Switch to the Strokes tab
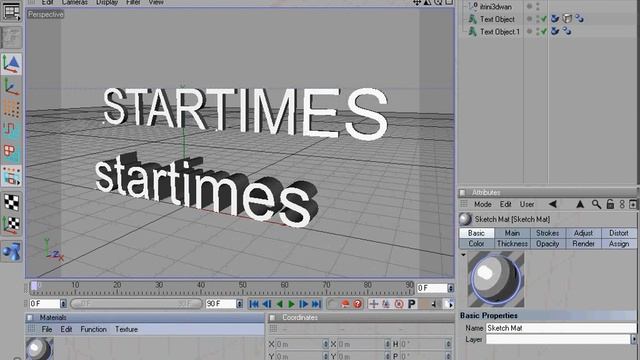The image size is (640, 360). click(547, 233)
